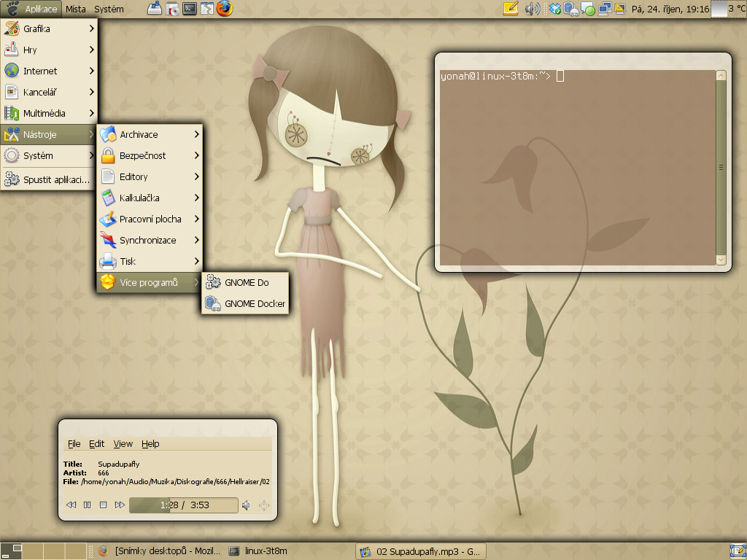Screen dimensions: 747x560
Task: Click the chat bubble status tray icon
Action: [588, 9]
